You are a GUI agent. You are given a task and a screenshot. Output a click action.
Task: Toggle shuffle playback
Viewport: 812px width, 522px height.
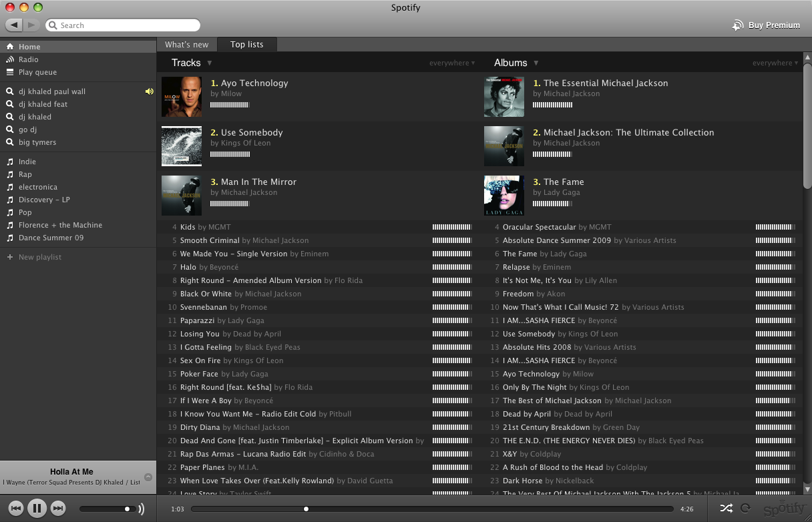(x=726, y=509)
